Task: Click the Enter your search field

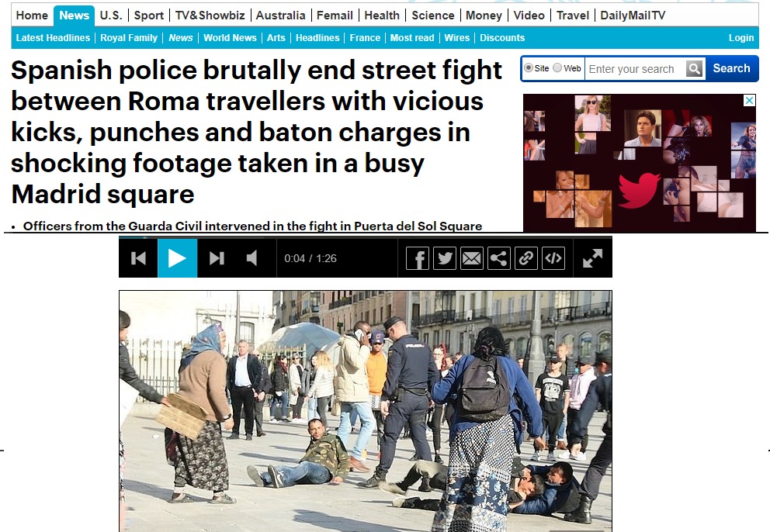Action: [x=636, y=69]
